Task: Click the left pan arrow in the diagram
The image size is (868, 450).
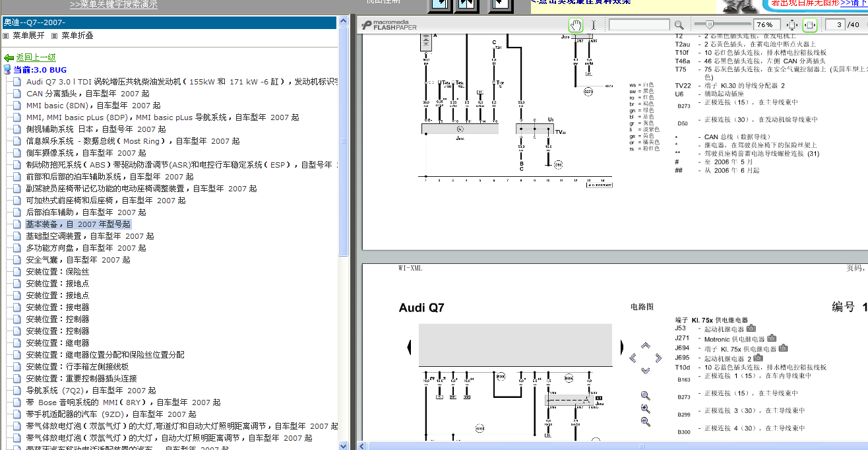Action: [x=633, y=358]
